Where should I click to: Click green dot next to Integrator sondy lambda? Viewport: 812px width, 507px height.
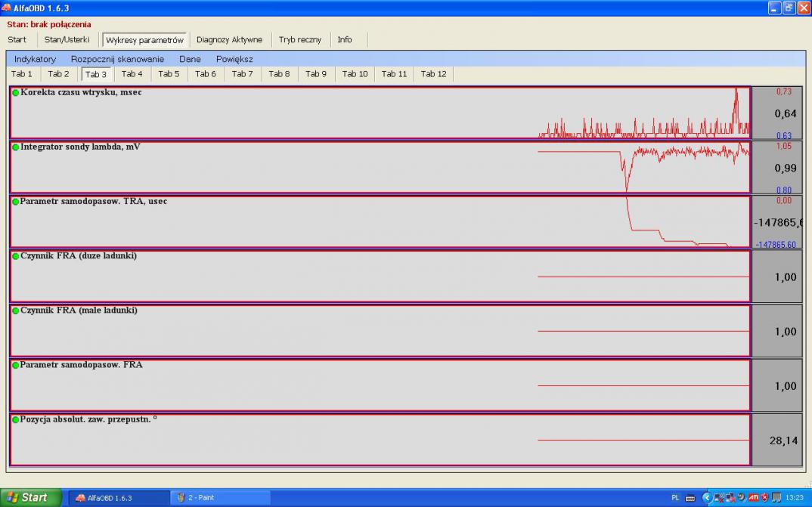pos(15,147)
